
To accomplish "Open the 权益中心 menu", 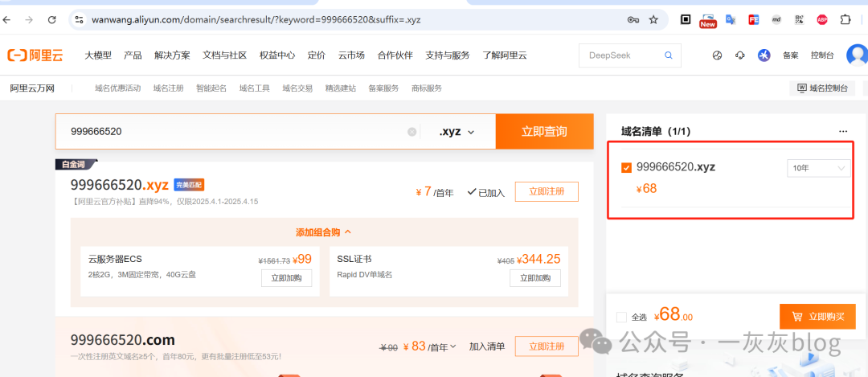I will 277,55.
